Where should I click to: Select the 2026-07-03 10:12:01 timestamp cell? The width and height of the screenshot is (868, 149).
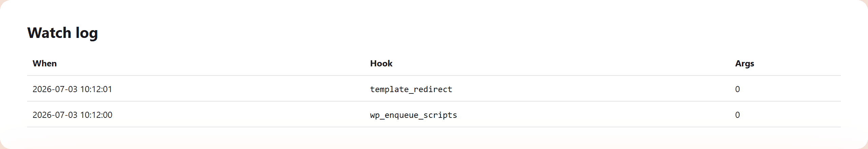(x=72, y=89)
